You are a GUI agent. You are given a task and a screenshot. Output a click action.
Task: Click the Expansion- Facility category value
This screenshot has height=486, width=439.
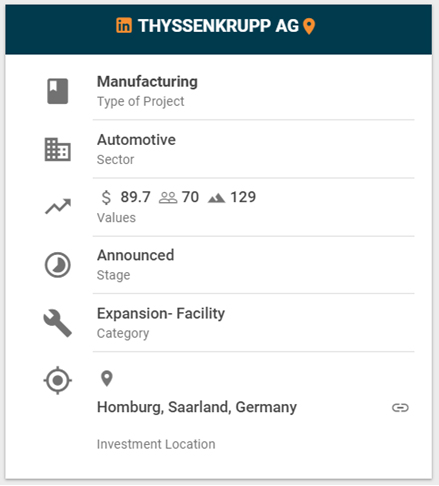point(161,313)
